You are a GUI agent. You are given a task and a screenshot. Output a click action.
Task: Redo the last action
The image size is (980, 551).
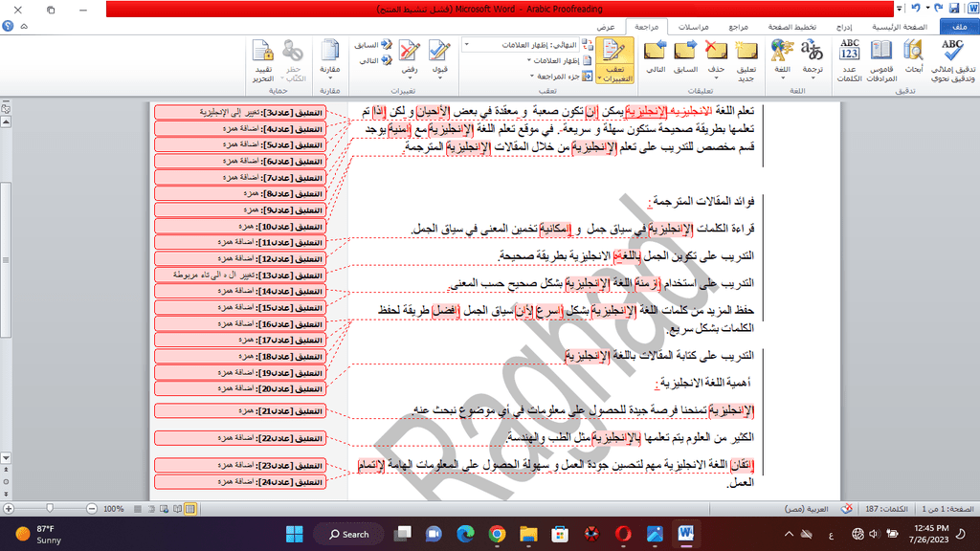(938, 8)
